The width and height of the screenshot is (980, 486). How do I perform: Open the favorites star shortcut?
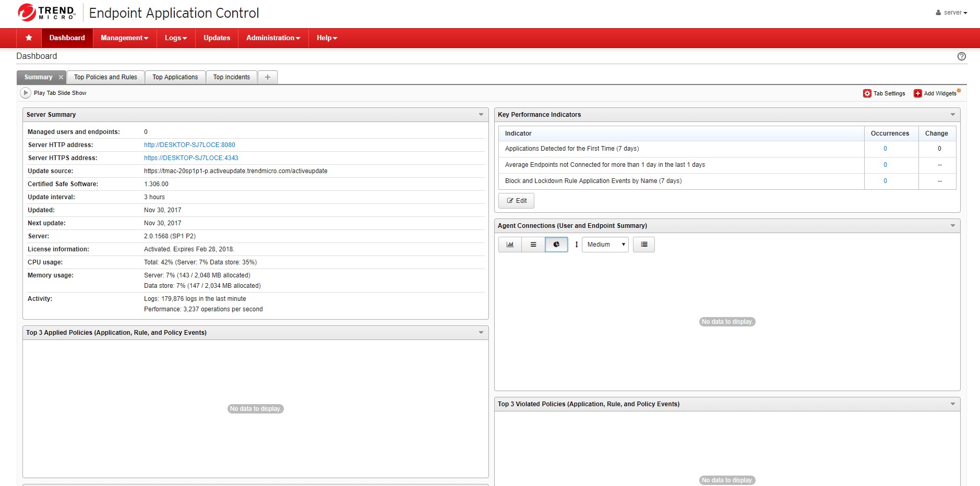[x=29, y=38]
